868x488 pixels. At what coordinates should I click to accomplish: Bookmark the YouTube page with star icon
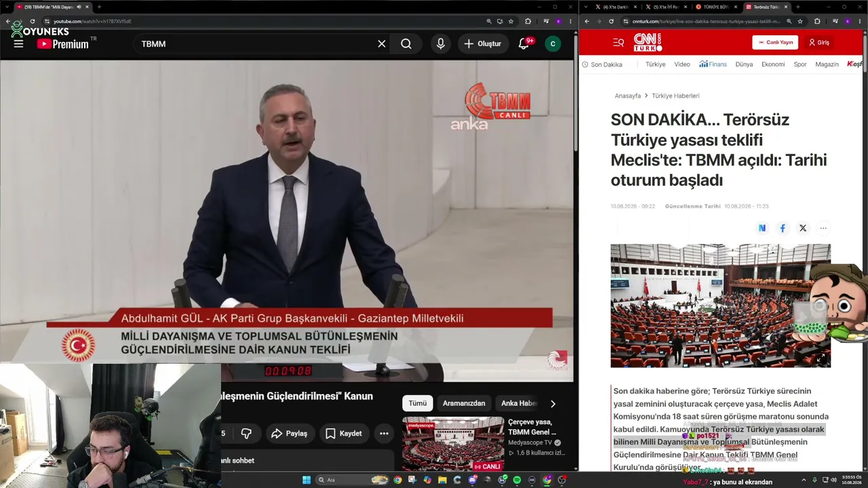[x=511, y=21]
